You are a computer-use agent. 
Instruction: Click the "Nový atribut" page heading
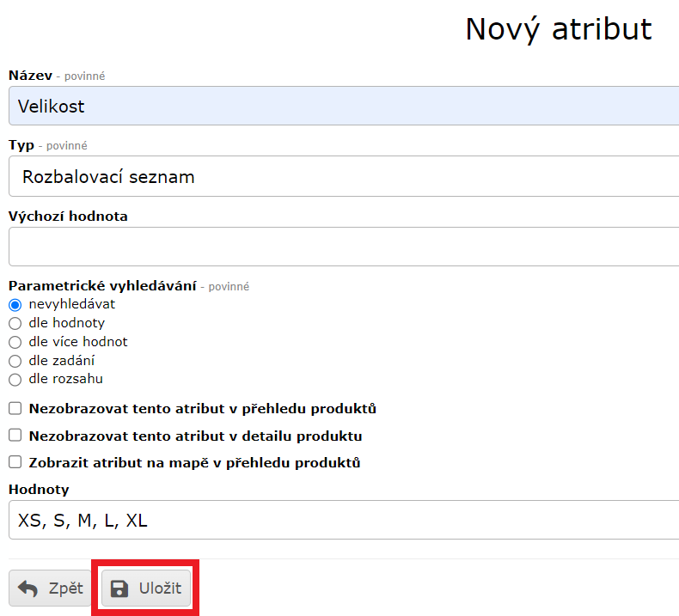point(558,29)
